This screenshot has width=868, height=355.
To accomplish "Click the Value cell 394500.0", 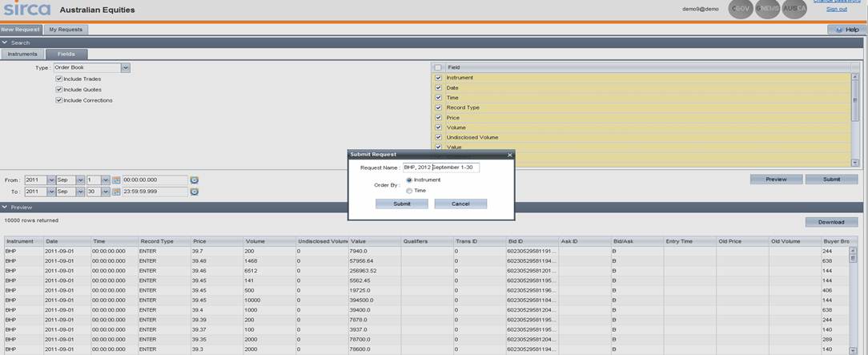I will pyautogui.click(x=375, y=301).
